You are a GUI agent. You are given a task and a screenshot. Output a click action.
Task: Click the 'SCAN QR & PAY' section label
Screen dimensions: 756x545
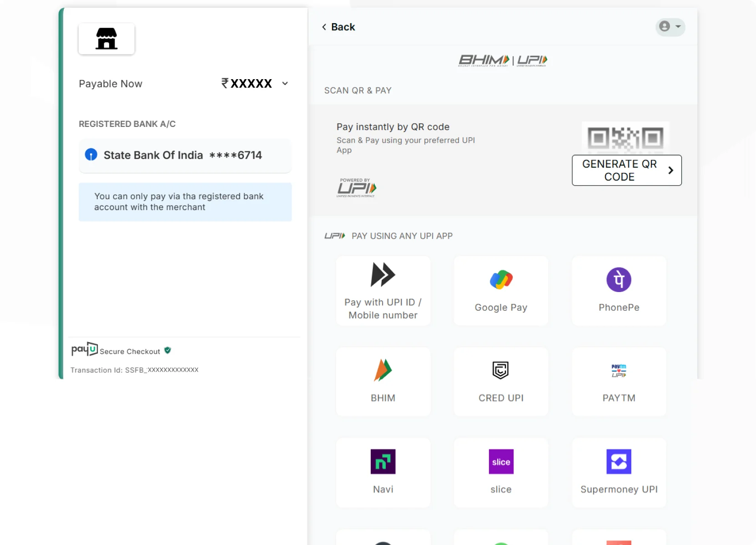point(358,91)
